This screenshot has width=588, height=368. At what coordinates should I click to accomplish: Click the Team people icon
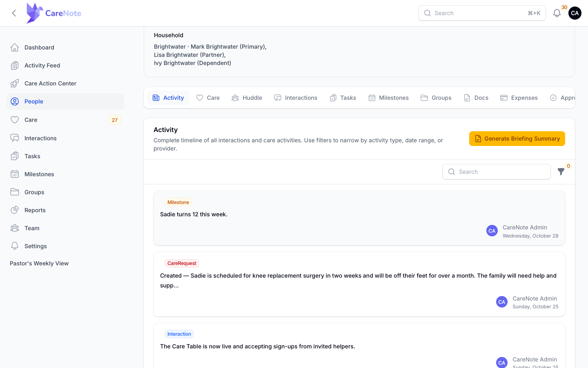pos(15,228)
